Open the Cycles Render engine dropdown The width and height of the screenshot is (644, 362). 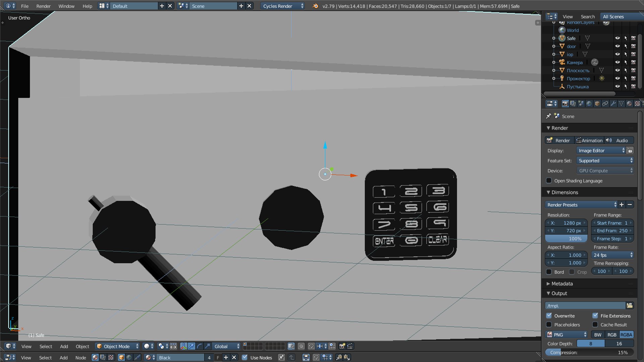tap(282, 6)
